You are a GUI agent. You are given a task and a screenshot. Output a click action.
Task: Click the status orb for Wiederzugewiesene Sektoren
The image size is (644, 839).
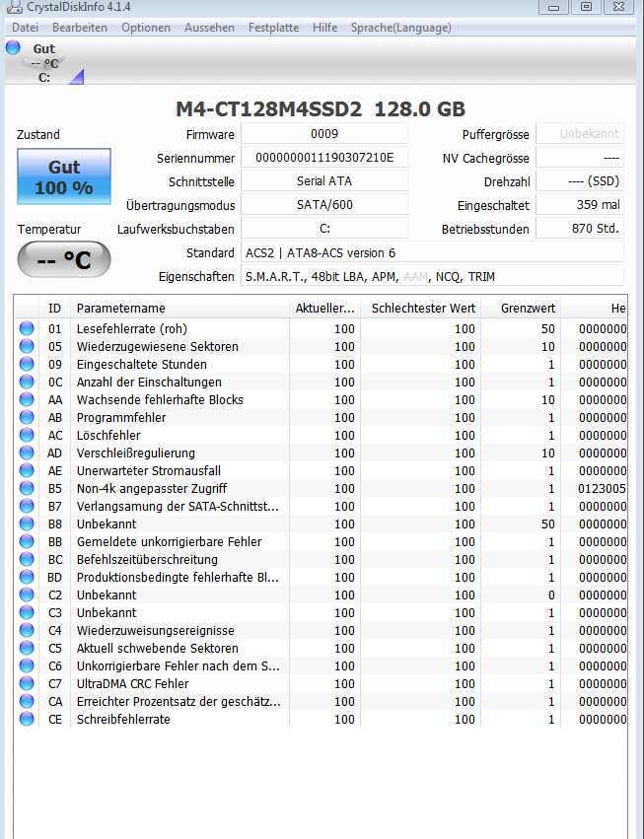[27, 346]
